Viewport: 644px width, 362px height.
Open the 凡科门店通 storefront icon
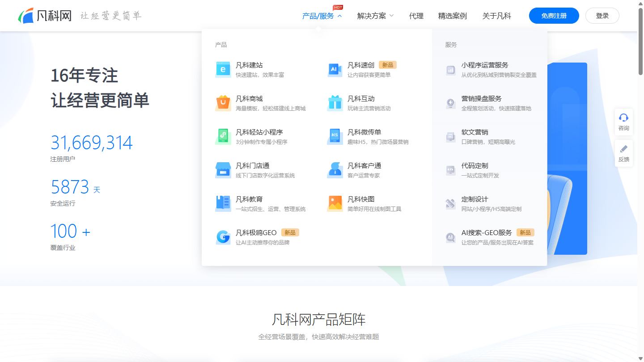pyautogui.click(x=223, y=170)
